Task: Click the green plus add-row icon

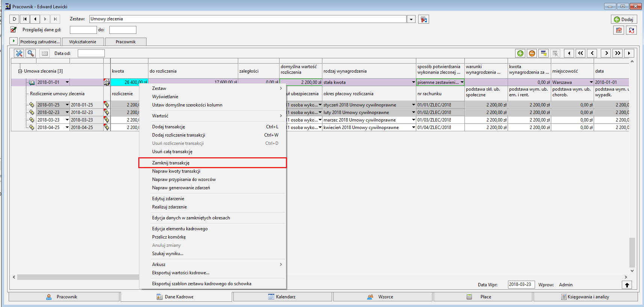Action: (x=520, y=53)
